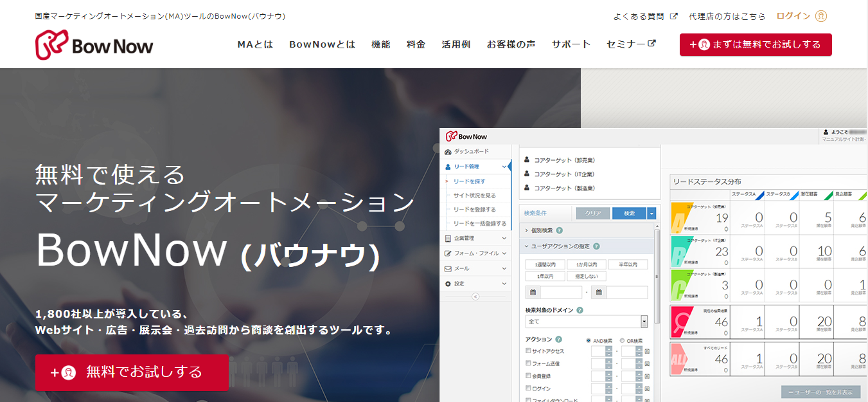The width and height of the screenshot is (868, 402).
Task: Click the person icon beside コアターゲット（IT企業）
Action: tap(527, 174)
